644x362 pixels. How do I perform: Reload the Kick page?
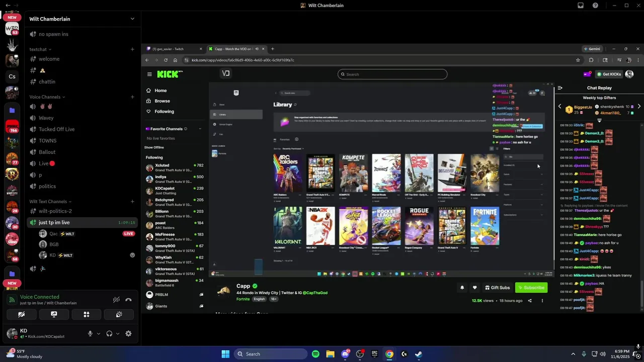pos(166,60)
